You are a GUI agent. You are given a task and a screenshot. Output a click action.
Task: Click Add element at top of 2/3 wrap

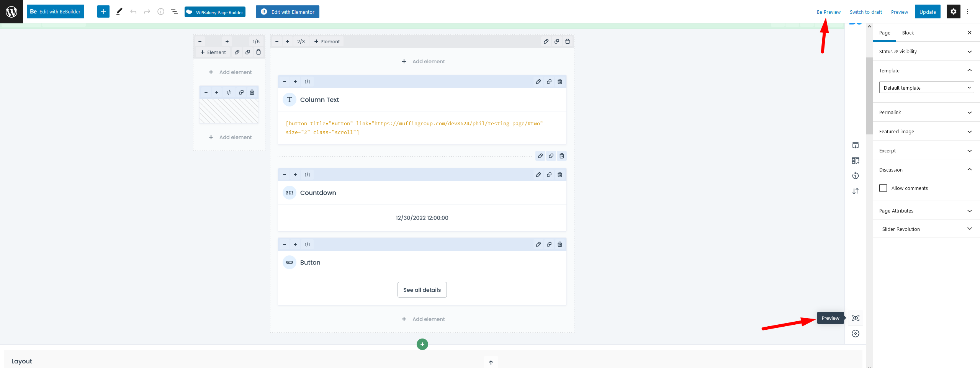pyautogui.click(x=423, y=61)
